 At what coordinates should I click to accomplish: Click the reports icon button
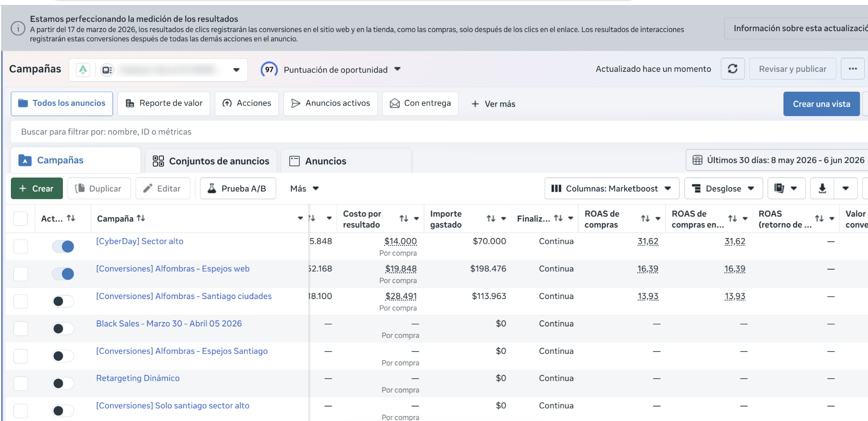click(x=787, y=188)
